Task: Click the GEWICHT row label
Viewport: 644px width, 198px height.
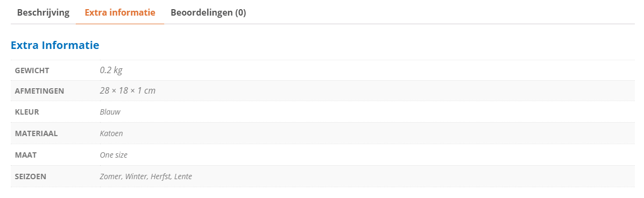Action: [32, 70]
